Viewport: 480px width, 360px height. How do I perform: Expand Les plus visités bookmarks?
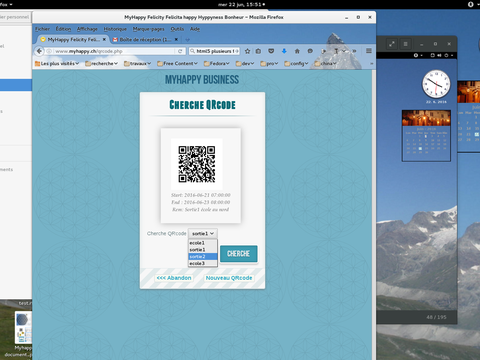[x=57, y=63]
